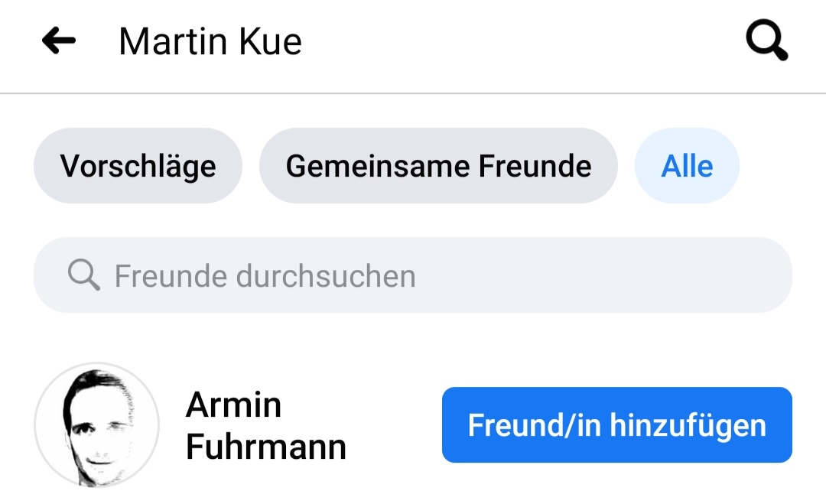Viewport: 826px width, 504px height.
Task: Tap the Martin Kue page title
Action: tap(210, 41)
